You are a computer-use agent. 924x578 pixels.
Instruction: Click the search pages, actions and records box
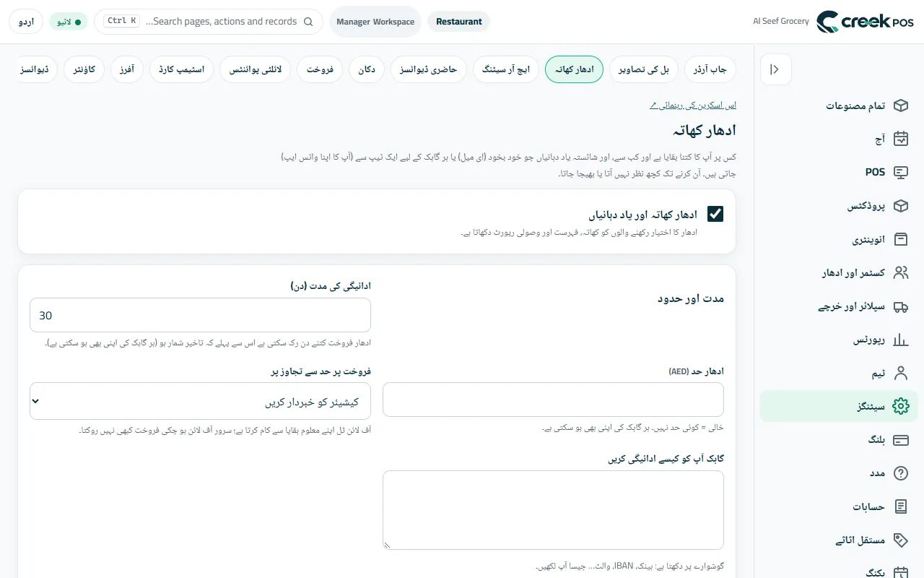pos(209,22)
